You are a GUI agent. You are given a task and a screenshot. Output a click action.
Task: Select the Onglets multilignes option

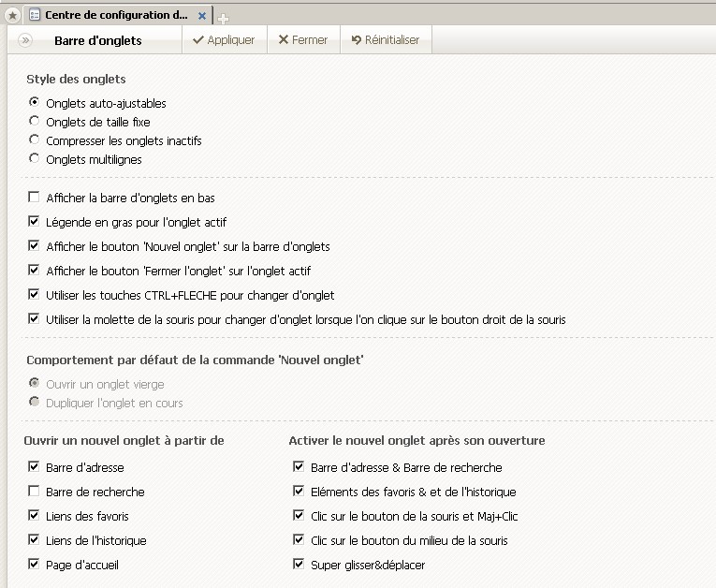(x=34, y=158)
